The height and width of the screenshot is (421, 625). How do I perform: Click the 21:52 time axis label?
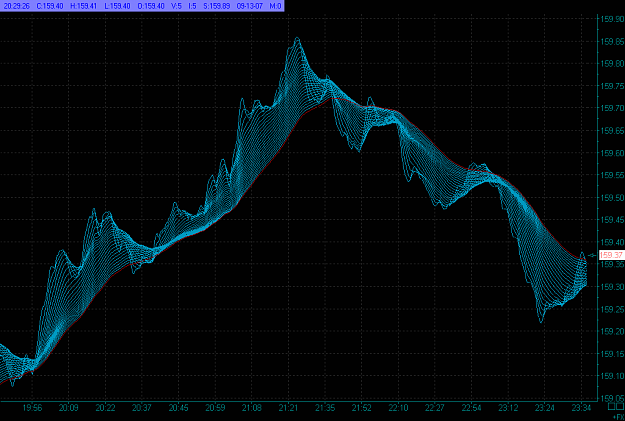(362, 408)
